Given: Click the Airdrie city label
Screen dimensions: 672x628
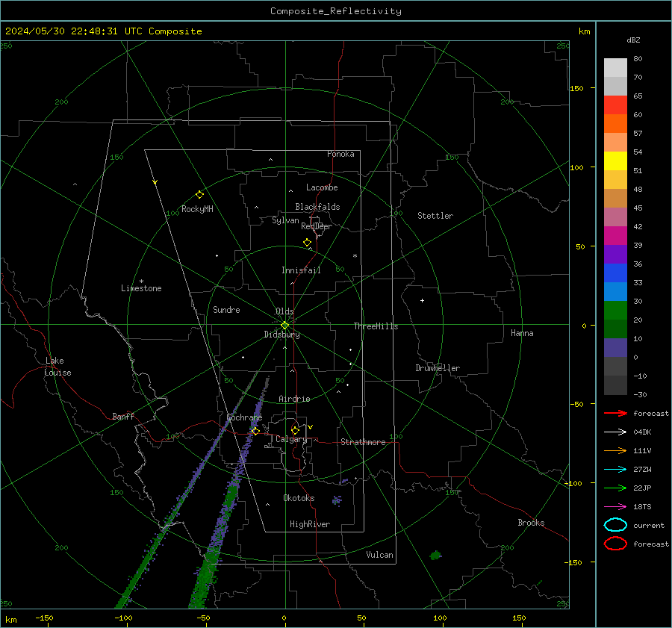Looking at the screenshot, I should (294, 399).
